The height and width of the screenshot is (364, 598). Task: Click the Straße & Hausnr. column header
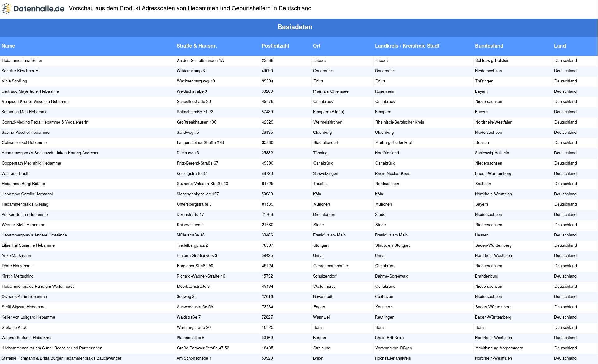click(x=197, y=46)
